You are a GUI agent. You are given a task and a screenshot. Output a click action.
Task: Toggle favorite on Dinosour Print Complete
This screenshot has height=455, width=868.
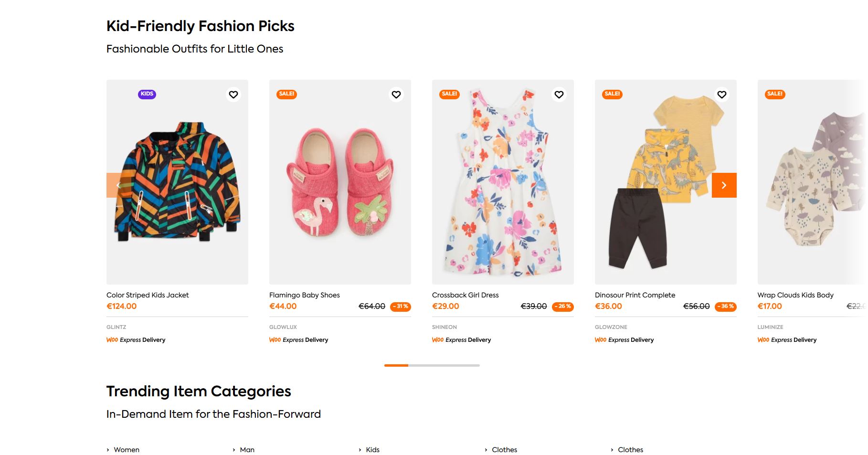point(722,95)
